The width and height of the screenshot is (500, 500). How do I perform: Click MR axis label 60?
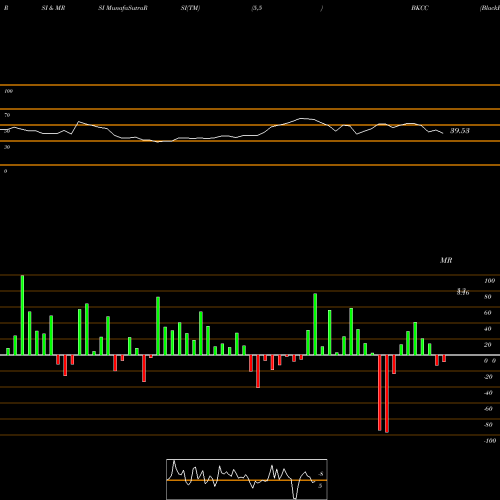tap(488, 313)
